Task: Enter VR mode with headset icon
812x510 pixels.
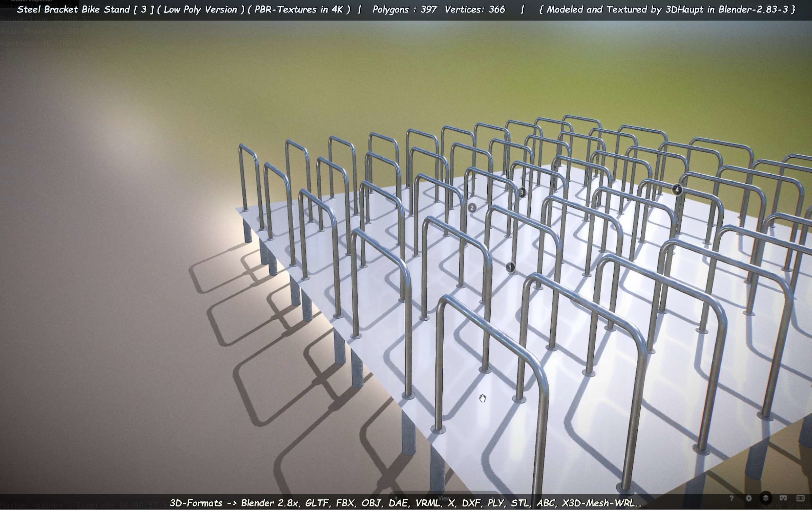Action: [783, 498]
